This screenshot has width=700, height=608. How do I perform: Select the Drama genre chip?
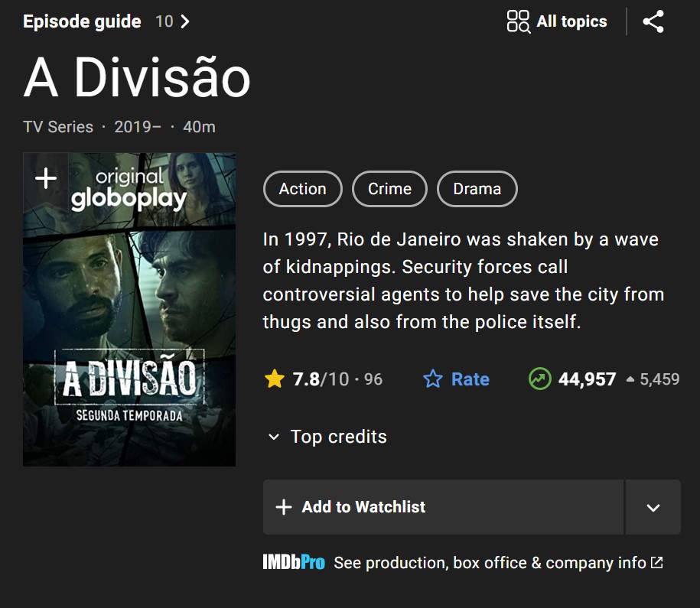click(x=477, y=189)
